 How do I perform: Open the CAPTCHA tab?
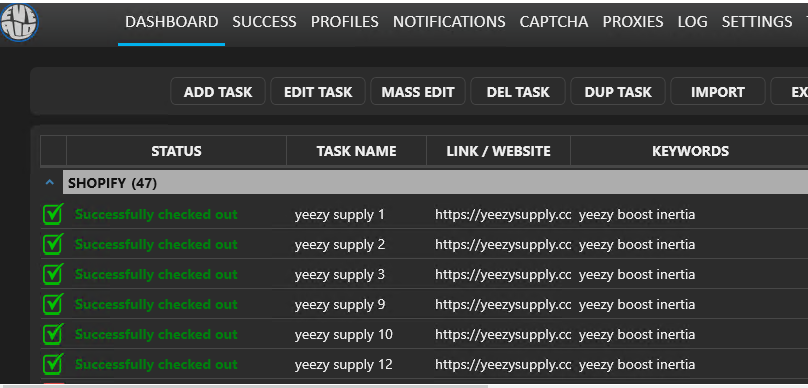point(554,22)
